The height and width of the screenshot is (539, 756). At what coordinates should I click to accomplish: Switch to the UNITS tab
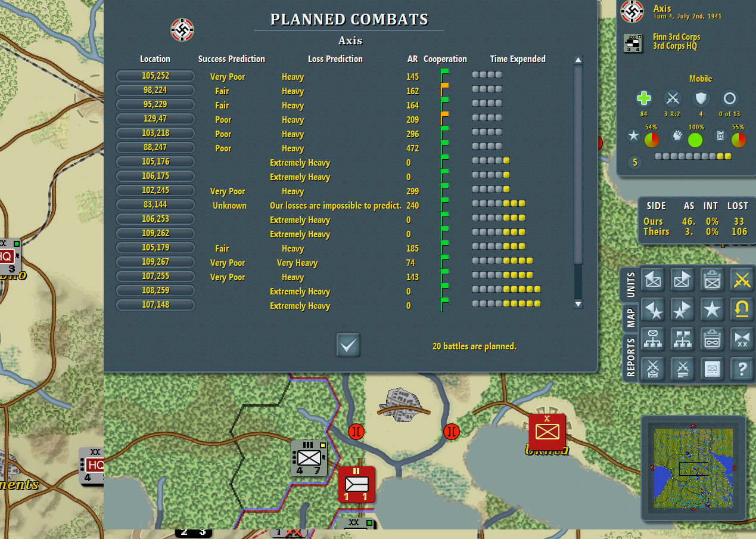[630, 285]
